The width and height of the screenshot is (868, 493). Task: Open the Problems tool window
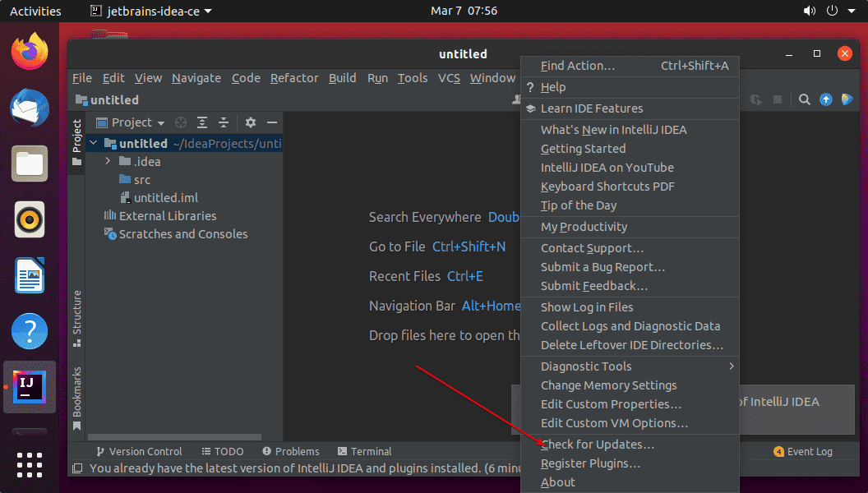pos(289,451)
